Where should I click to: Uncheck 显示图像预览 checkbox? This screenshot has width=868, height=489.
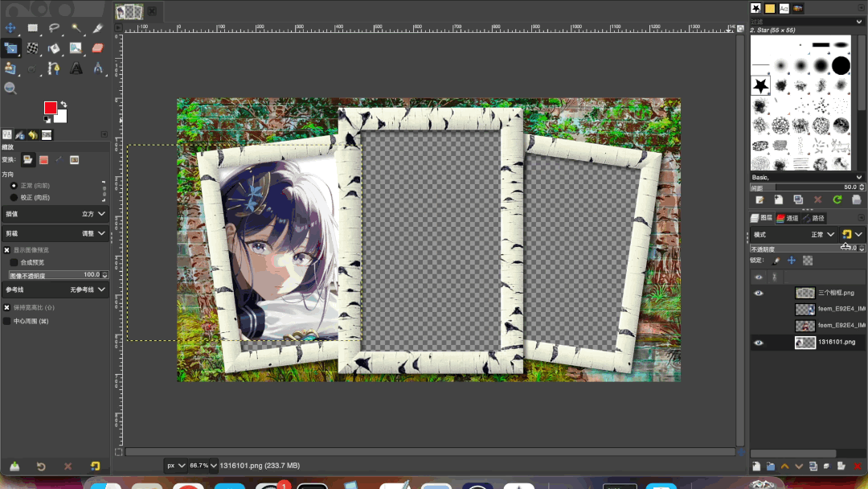[x=6, y=250]
